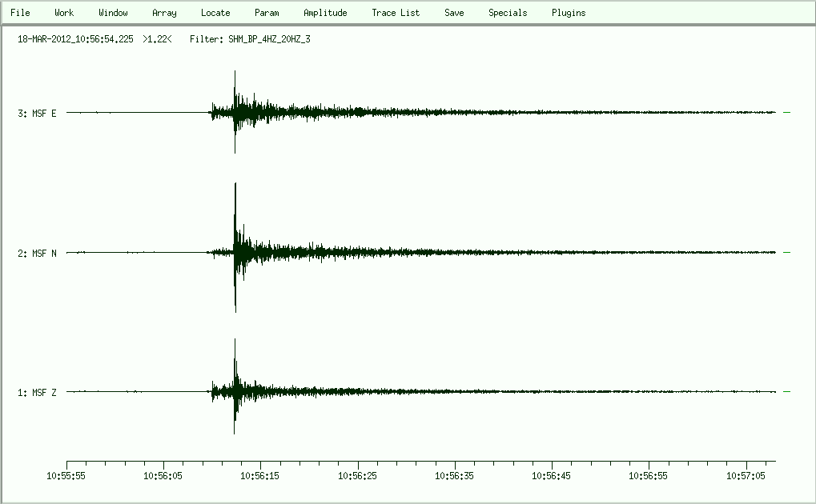The width and height of the screenshot is (816, 504).
Task: Open the Trace List menu
Action: 396,13
